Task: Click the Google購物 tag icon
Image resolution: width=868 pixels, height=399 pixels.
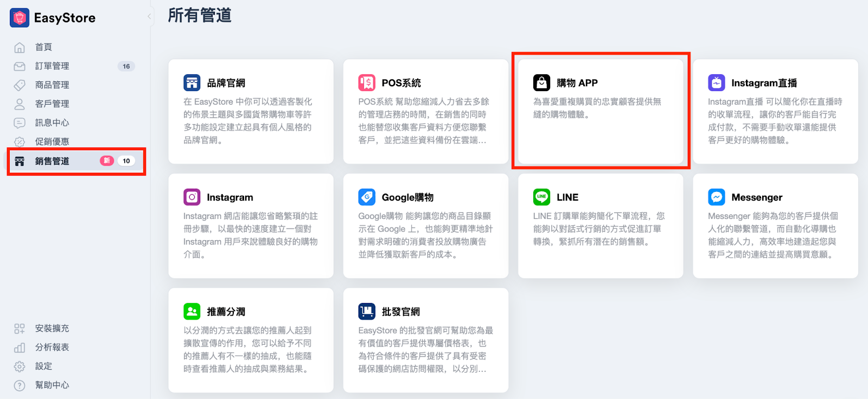Action: coord(367,197)
